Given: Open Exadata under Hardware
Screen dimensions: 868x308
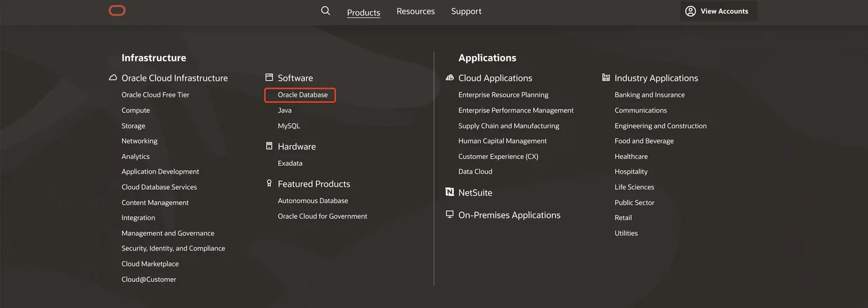Looking at the screenshot, I should 290,163.
